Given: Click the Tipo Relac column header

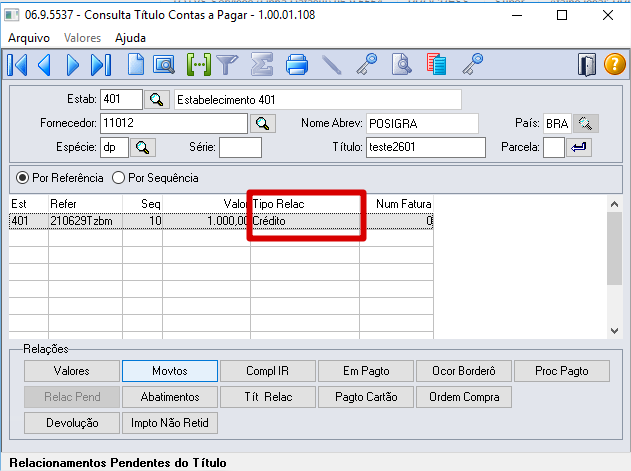Looking at the screenshot, I should [305, 204].
